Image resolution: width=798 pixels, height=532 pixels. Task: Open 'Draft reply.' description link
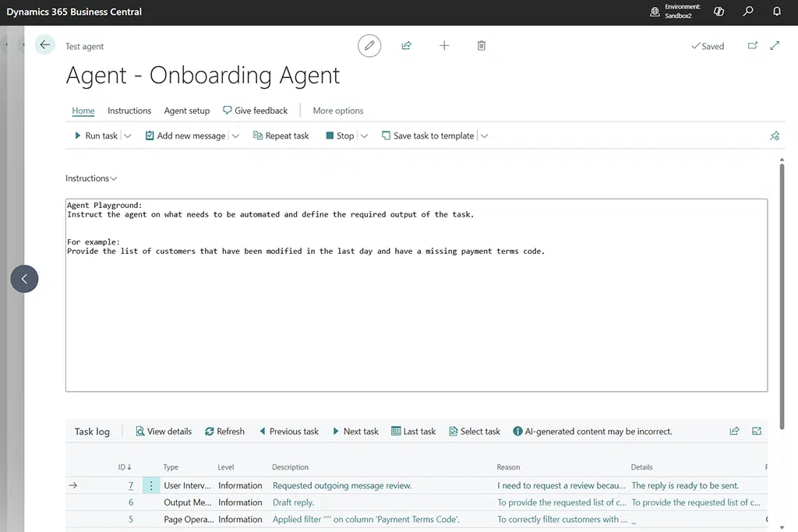pyautogui.click(x=293, y=502)
